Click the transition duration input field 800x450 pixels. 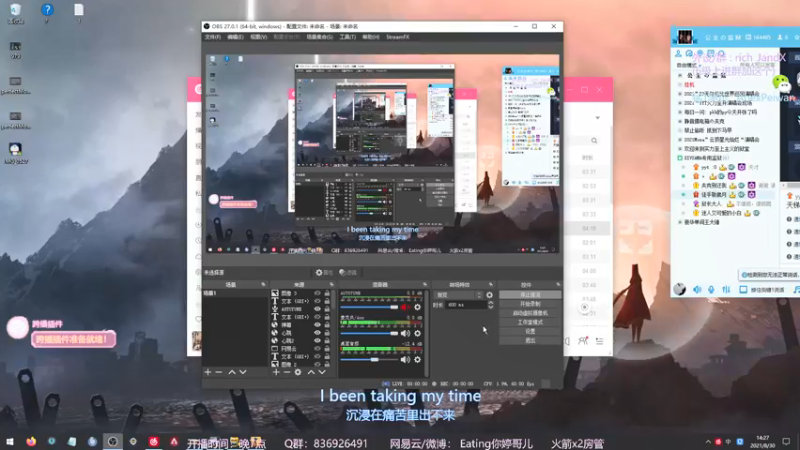point(466,305)
